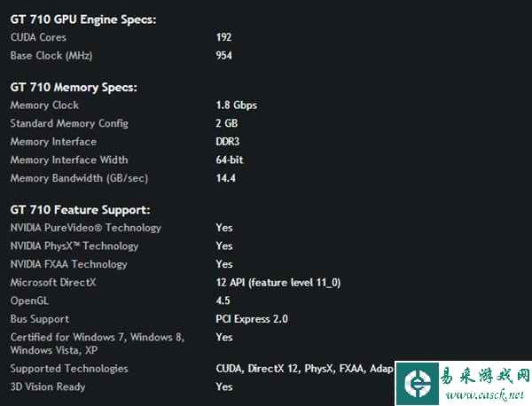
Task: Click the Supported Technologies value text
Action: (305, 369)
